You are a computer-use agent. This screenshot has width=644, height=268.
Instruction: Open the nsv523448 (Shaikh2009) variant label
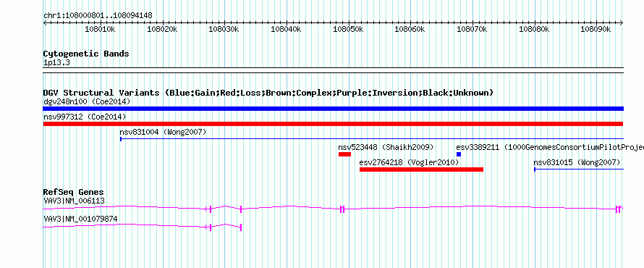[x=386, y=147]
